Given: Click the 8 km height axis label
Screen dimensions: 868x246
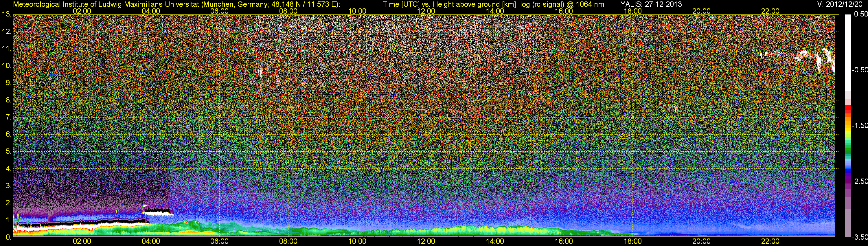Looking at the screenshot, I should (8, 100).
